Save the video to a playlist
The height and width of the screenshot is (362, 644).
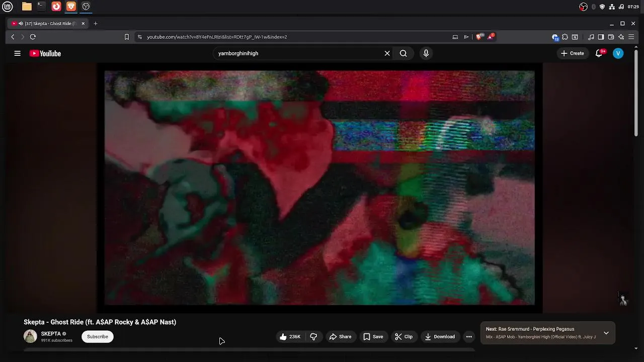point(373,337)
